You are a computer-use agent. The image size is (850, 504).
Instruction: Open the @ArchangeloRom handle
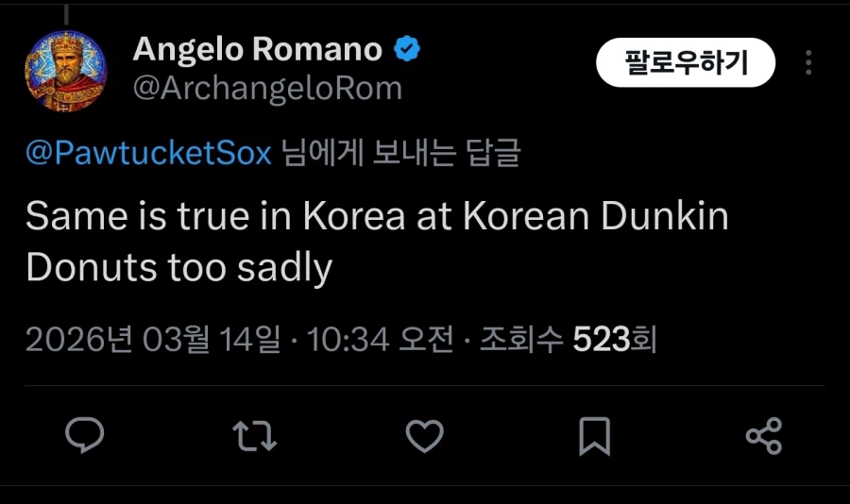pyautogui.click(x=267, y=88)
